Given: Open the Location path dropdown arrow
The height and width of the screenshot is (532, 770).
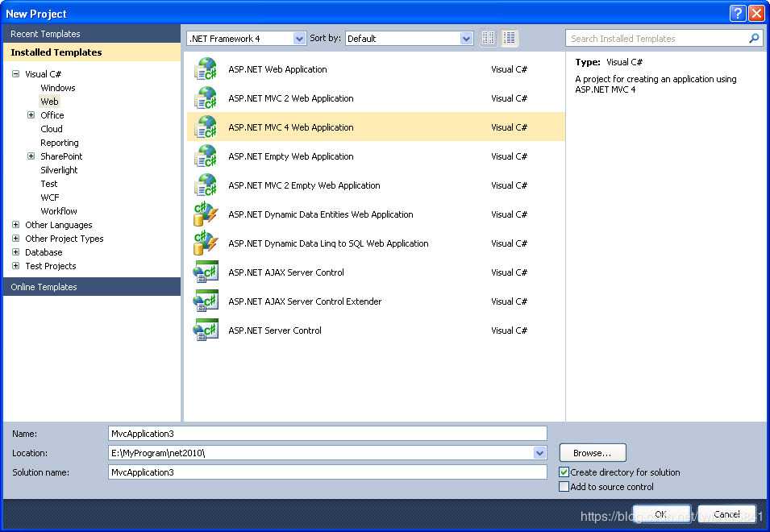Looking at the screenshot, I should (x=539, y=453).
